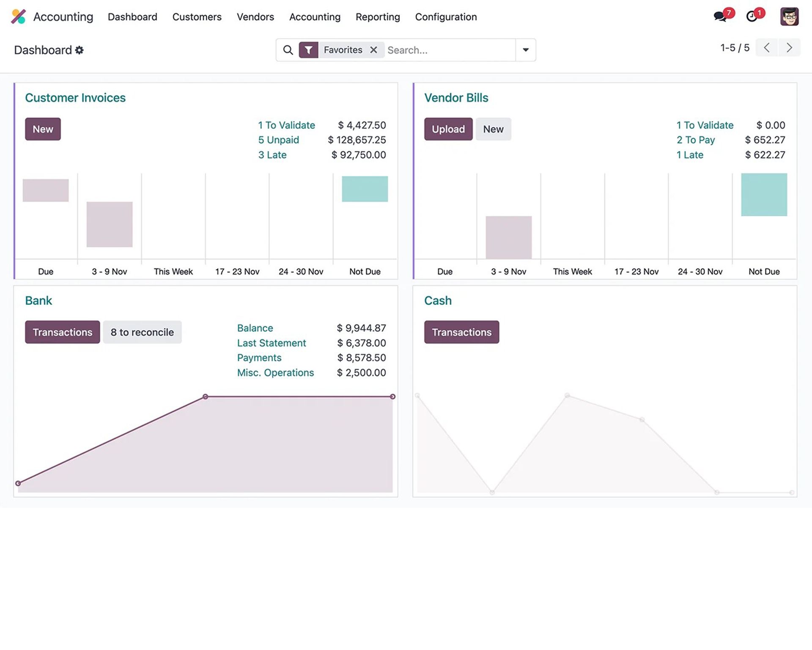
Task: Click the teal Not Due bar in Vendor Bills
Action: tap(764, 195)
